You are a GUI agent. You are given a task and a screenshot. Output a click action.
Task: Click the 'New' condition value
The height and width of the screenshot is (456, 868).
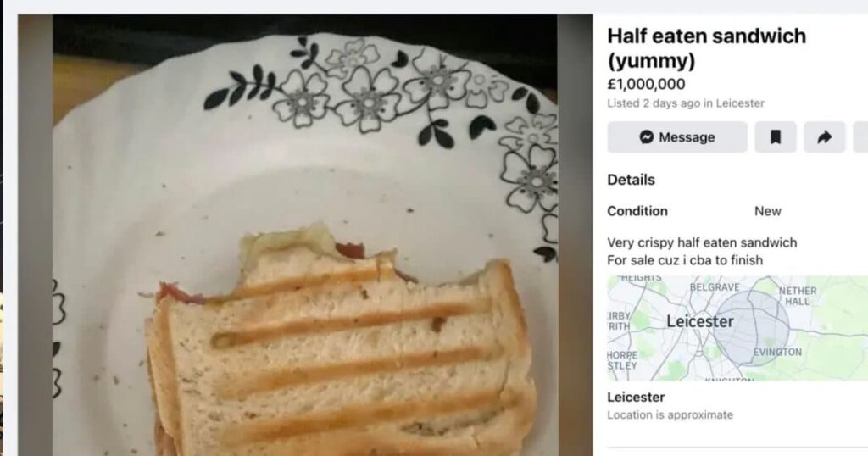(768, 211)
